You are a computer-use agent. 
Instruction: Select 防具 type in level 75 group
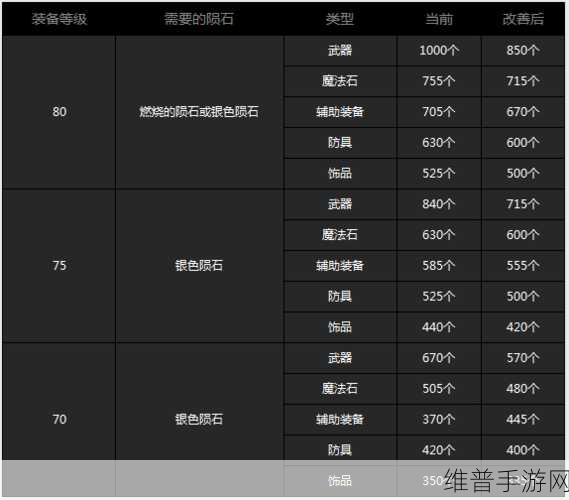pos(340,296)
